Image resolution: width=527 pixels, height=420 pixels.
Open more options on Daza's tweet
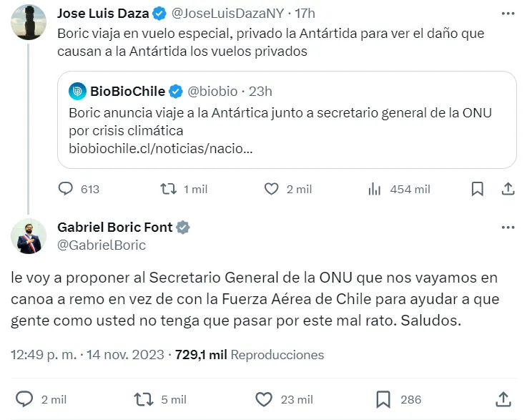[x=508, y=14]
